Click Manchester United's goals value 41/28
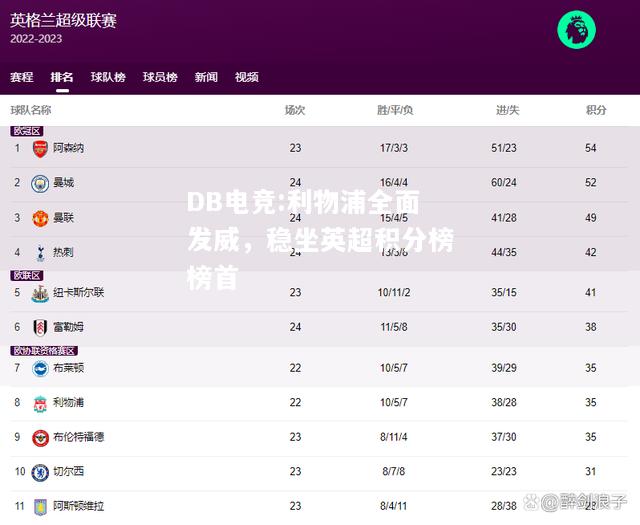Image resolution: width=640 pixels, height=525 pixels. (x=504, y=218)
